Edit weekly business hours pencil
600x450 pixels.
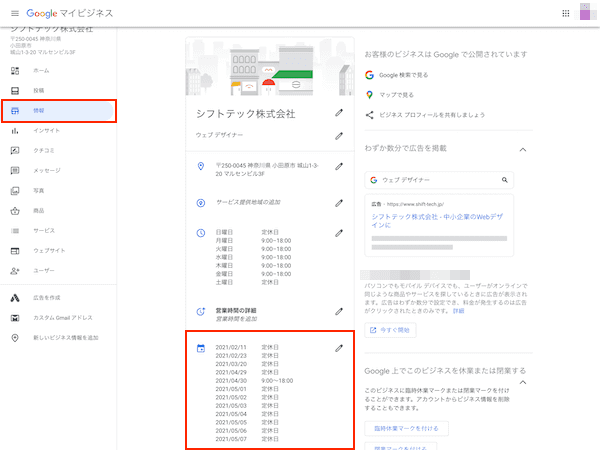[339, 233]
